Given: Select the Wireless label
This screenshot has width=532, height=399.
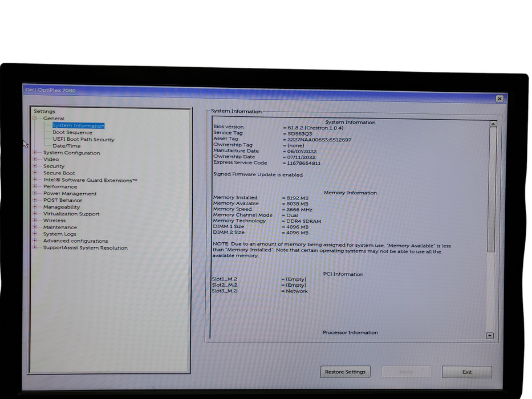Looking at the screenshot, I should 54,221.
